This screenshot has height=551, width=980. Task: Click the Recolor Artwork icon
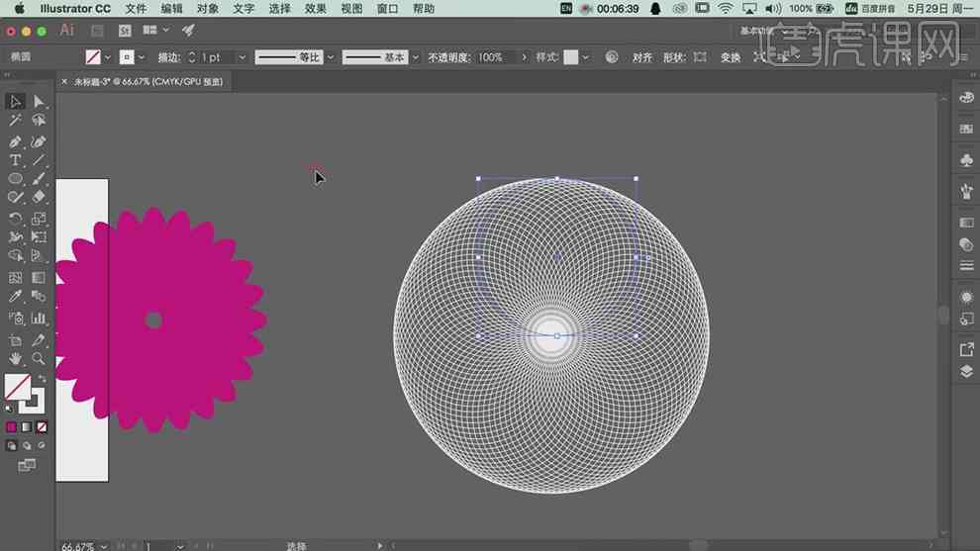[611, 56]
